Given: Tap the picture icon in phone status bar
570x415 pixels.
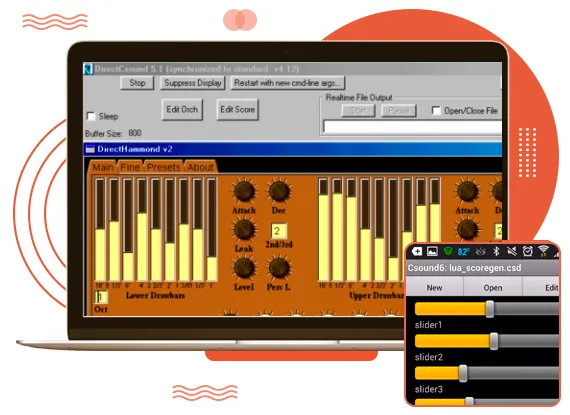Looking at the screenshot, I should [x=432, y=251].
